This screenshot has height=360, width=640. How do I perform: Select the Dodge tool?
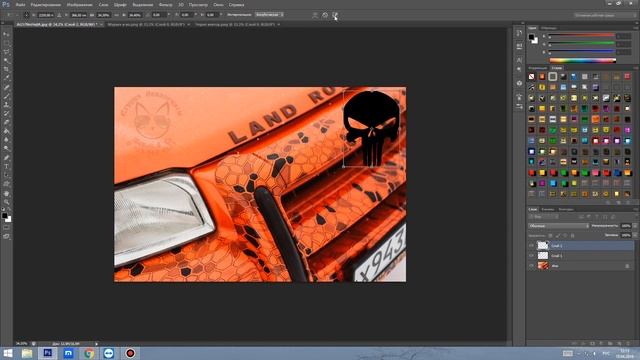(x=7, y=148)
